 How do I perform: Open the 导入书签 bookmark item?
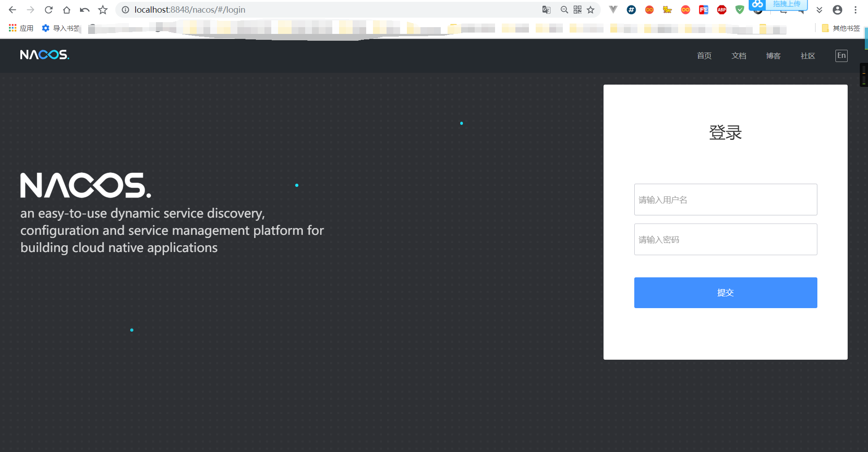click(60, 28)
